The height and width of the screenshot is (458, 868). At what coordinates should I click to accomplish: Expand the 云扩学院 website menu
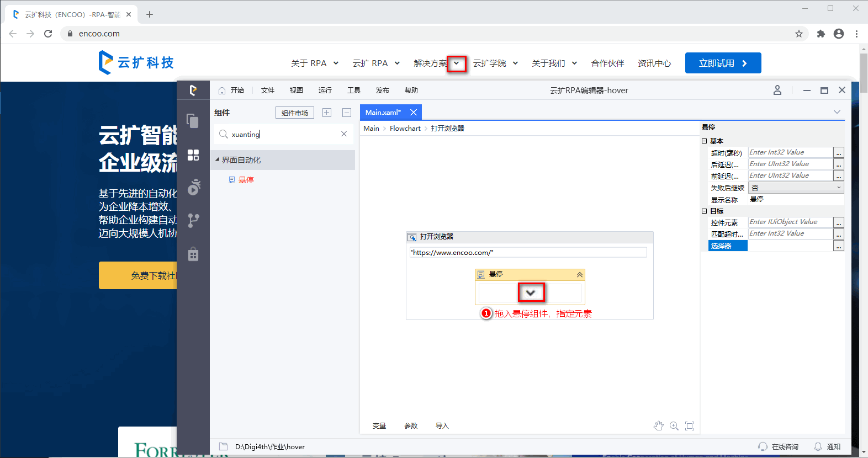[x=515, y=63]
